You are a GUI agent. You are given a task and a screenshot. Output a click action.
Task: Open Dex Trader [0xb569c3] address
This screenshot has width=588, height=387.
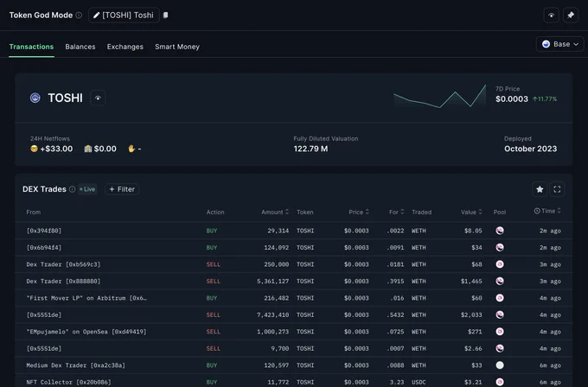[63, 264]
